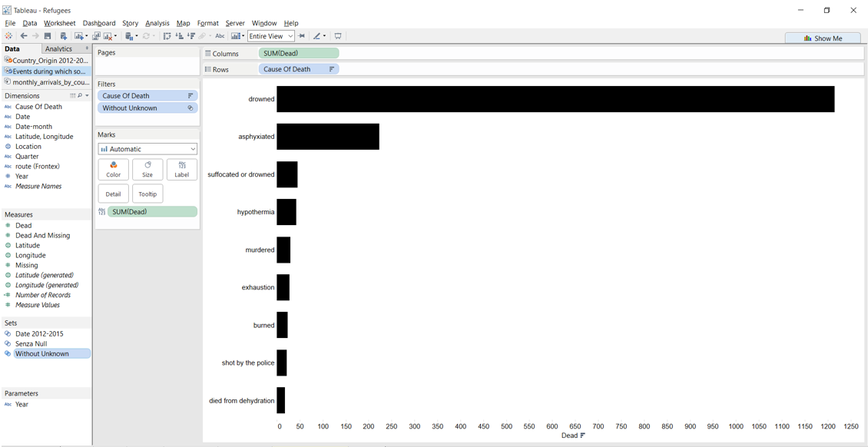Click the run update refresh icon
Screen dimensions: 868x447
click(146, 36)
